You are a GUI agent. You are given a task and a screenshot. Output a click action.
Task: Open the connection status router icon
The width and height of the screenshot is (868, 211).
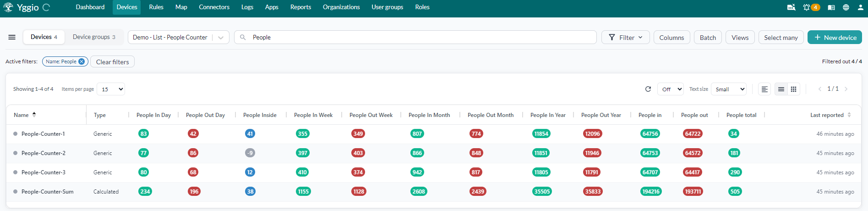pos(791,7)
